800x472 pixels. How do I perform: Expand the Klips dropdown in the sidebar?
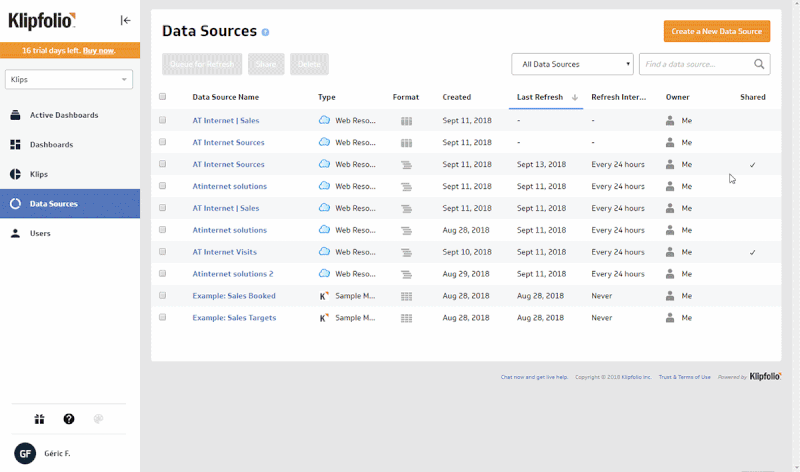(69, 79)
